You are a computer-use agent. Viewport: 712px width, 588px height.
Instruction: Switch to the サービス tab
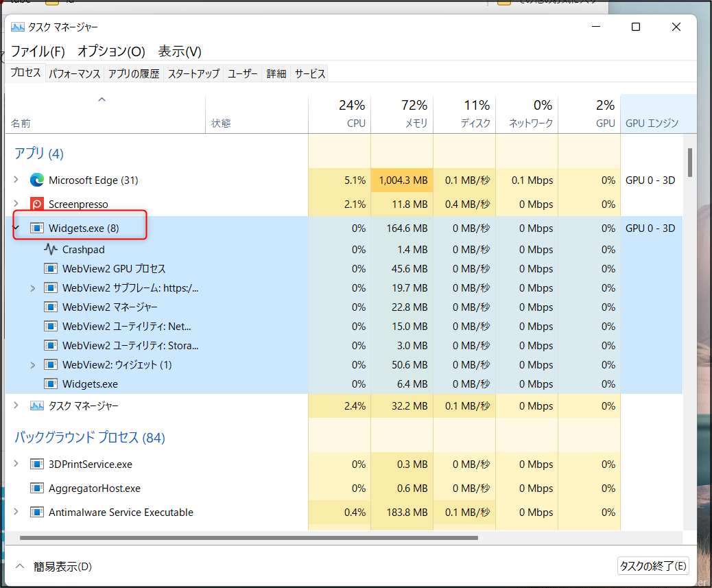coord(309,73)
